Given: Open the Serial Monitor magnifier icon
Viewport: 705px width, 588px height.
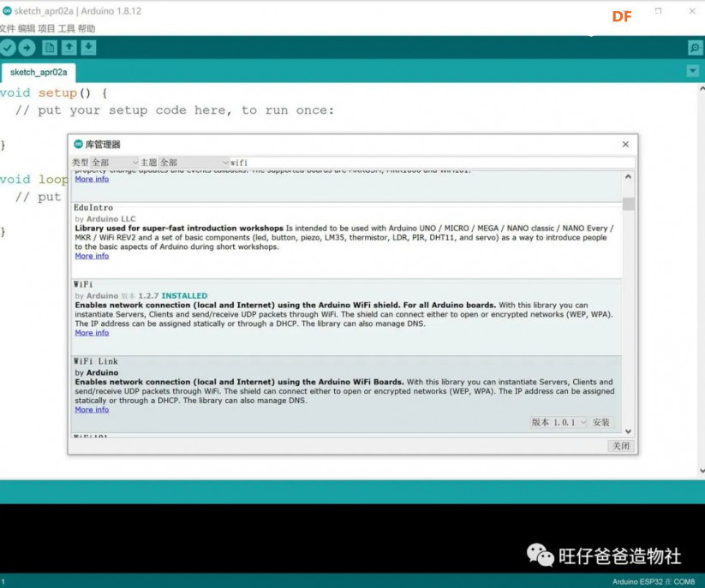Looking at the screenshot, I should click(x=695, y=48).
